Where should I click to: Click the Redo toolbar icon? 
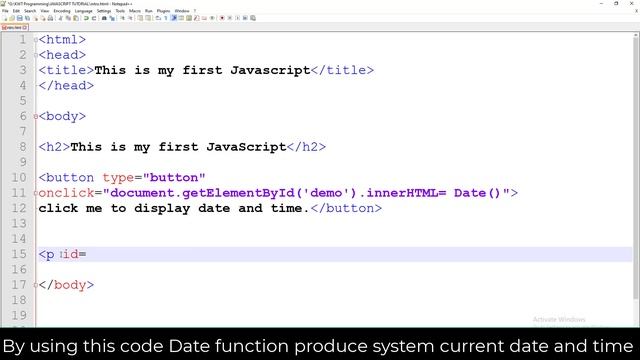coord(94,18)
